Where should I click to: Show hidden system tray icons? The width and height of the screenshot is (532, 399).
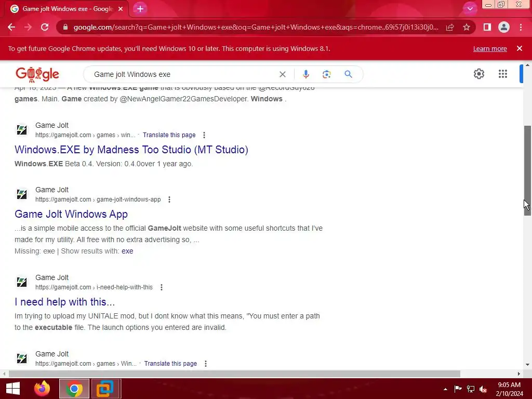(x=445, y=389)
